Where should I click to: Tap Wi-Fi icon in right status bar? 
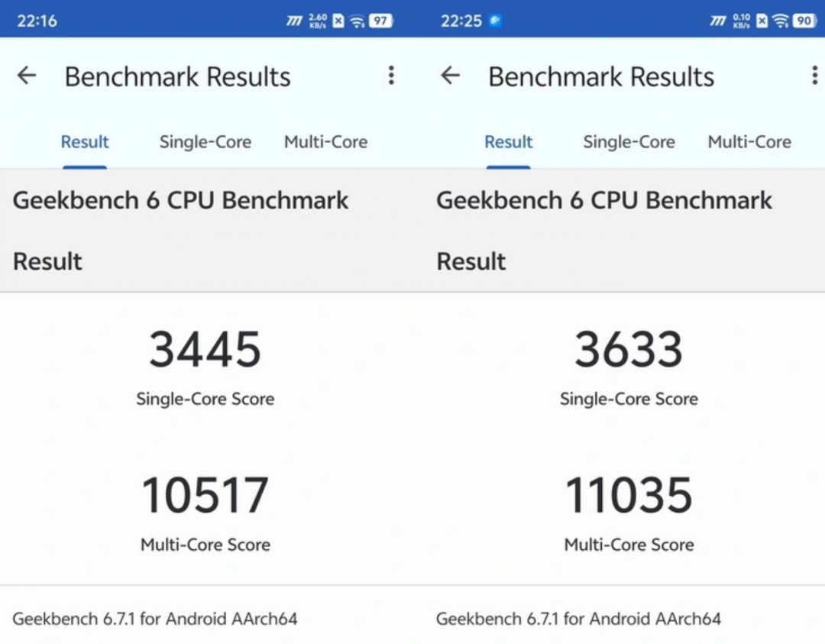point(781,21)
